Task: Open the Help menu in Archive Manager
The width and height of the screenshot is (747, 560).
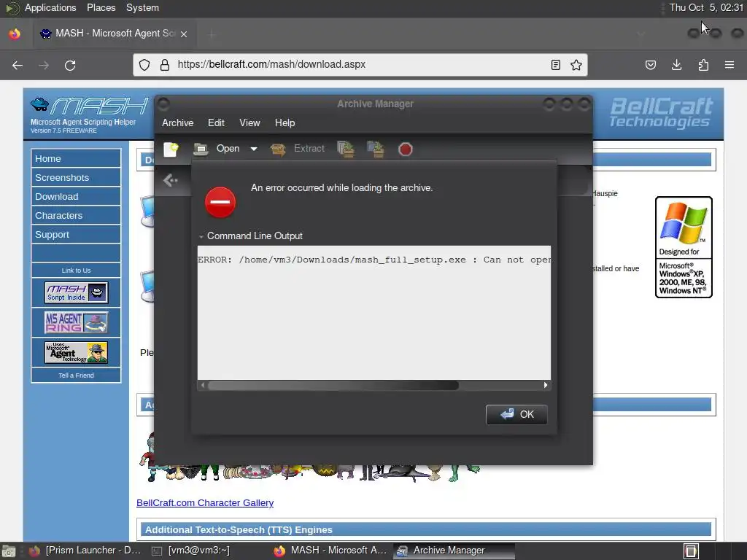Action: pos(285,122)
